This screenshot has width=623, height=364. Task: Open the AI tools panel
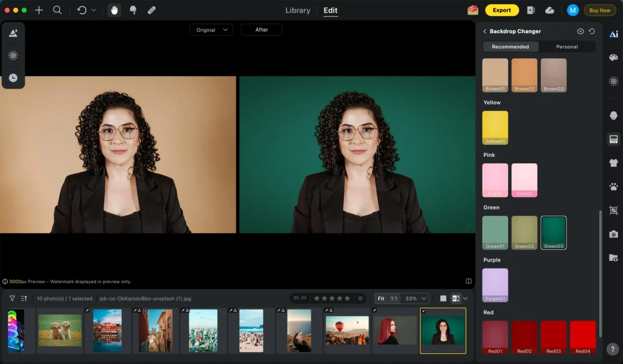coord(614,34)
